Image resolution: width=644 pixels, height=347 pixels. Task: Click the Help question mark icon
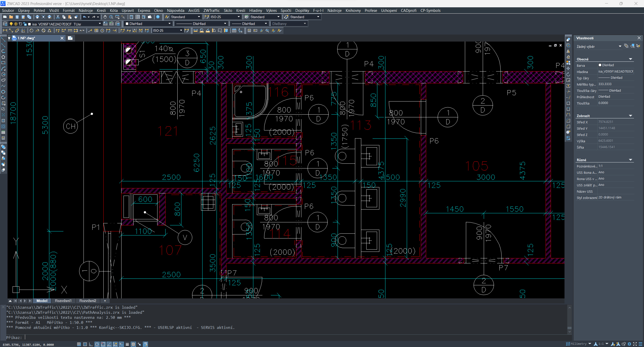(158, 17)
